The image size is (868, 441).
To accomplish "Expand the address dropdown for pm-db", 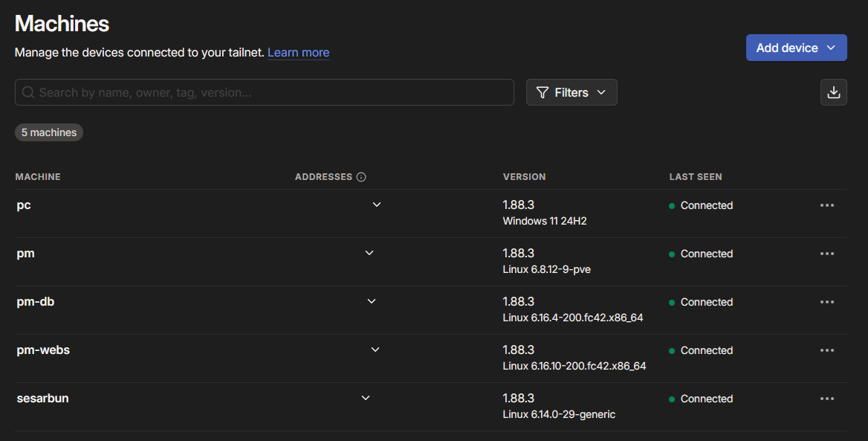I will (372, 301).
